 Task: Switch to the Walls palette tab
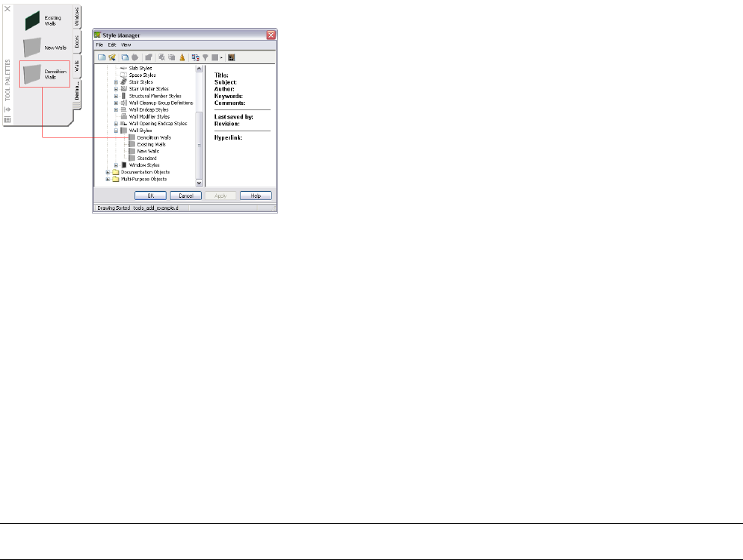pos(77,66)
